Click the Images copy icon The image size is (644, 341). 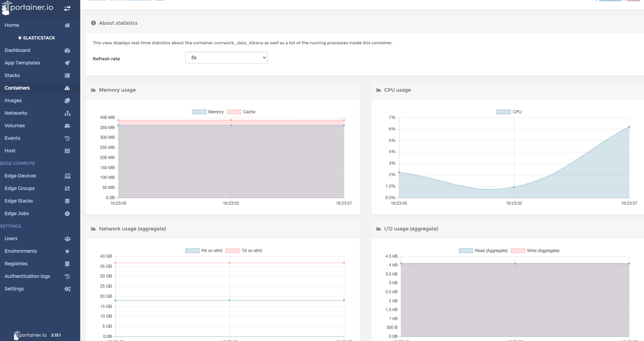(x=67, y=101)
